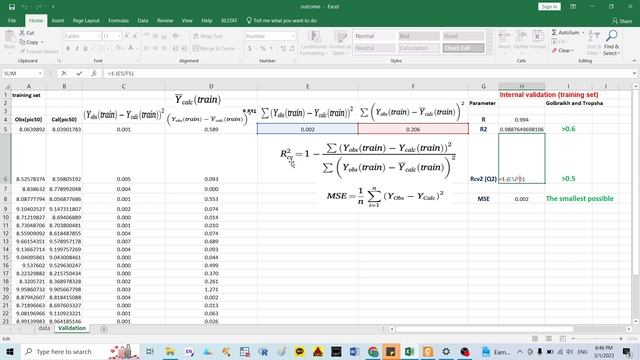Switch to Page Layout view icon
Viewport: 640px width, 360px height.
(549, 339)
